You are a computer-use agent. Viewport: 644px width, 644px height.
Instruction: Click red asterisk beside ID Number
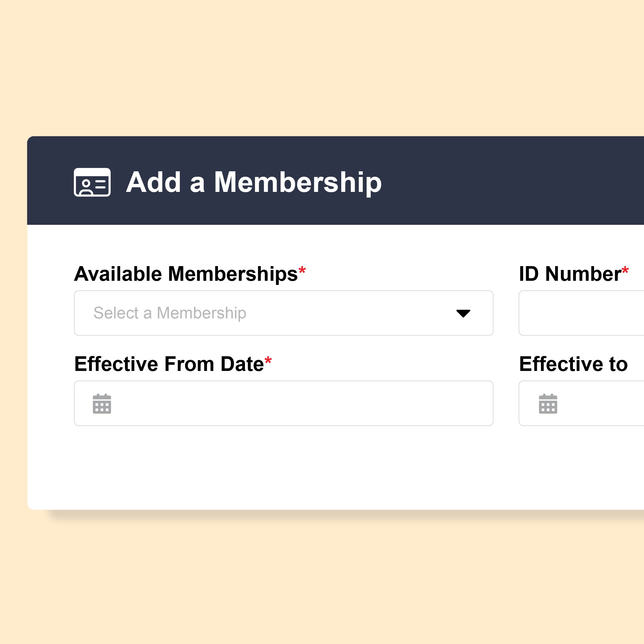pyautogui.click(x=625, y=270)
